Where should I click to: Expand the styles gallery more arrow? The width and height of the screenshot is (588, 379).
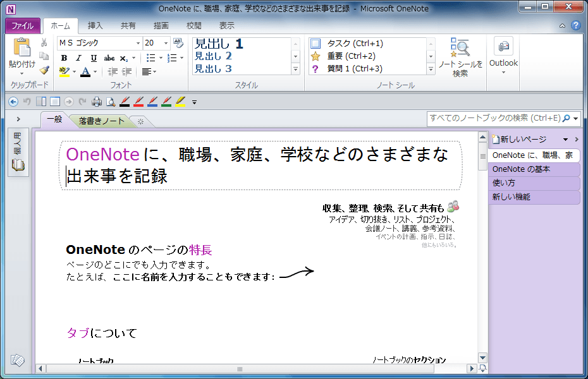pyautogui.click(x=295, y=69)
